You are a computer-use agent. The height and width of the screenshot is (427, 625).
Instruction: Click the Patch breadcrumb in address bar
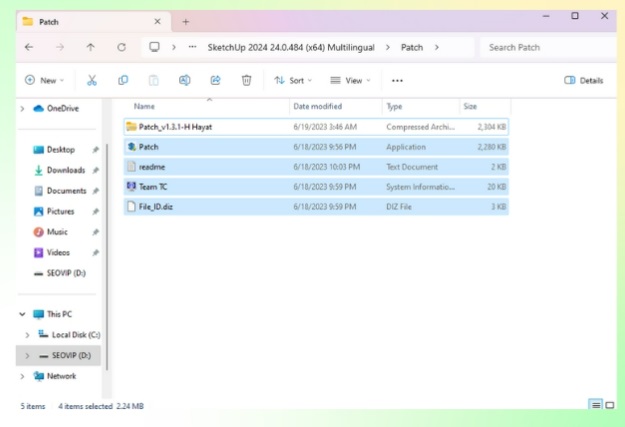click(411, 47)
